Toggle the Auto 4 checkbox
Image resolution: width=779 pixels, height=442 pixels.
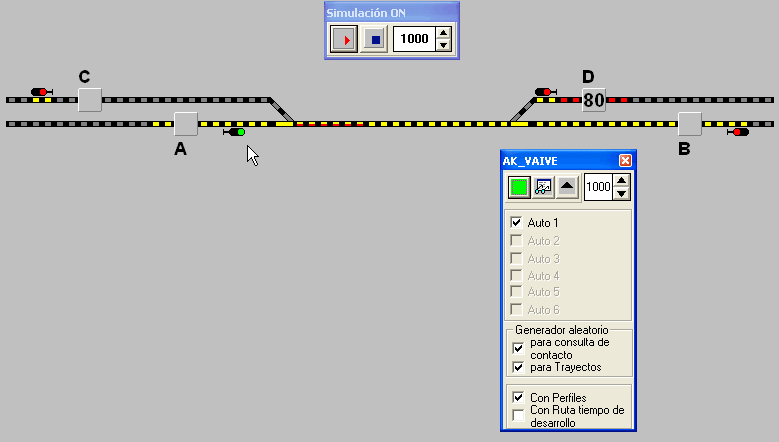pyautogui.click(x=516, y=276)
